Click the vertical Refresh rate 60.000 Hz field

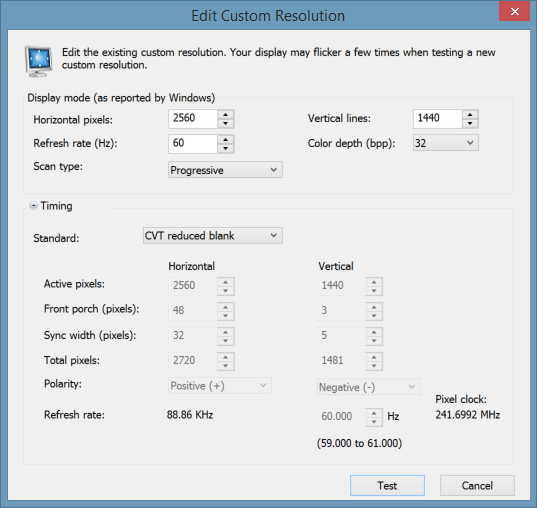pyautogui.click(x=342, y=417)
